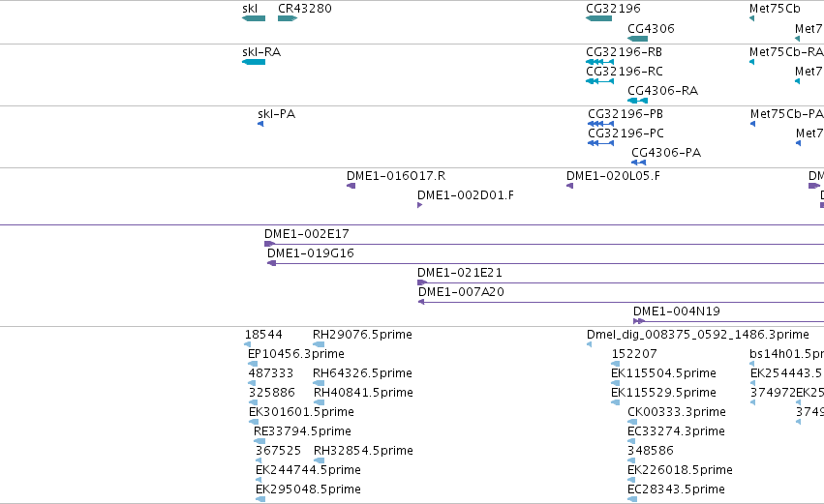Open EST EK115529.5prime
Image resolution: width=824 pixels, height=504 pixels.
point(616,403)
